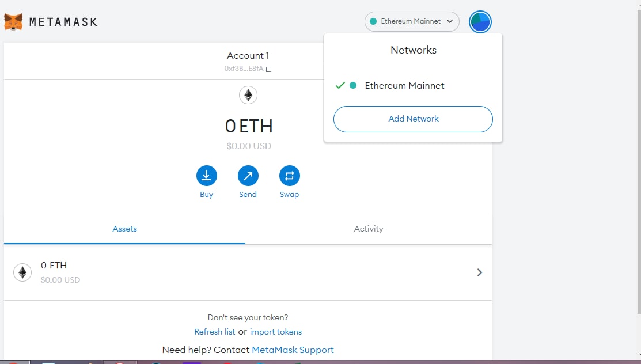
Task: Expand the 0 ETH asset row chevron
Action: pyautogui.click(x=480, y=272)
